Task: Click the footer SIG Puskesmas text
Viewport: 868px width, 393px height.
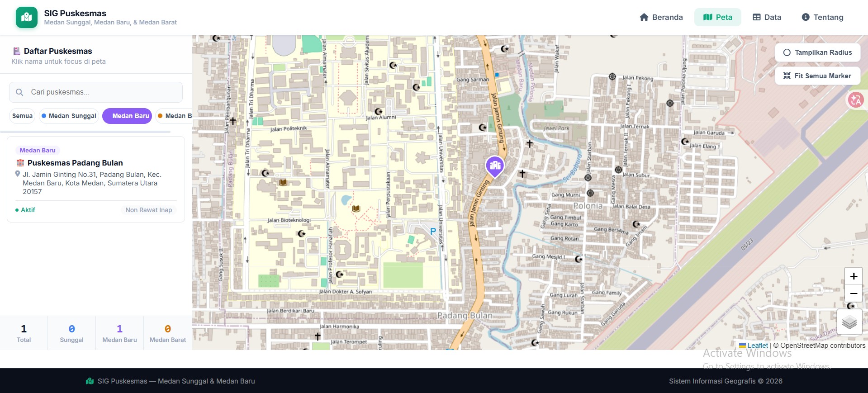Action: pos(176,381)
